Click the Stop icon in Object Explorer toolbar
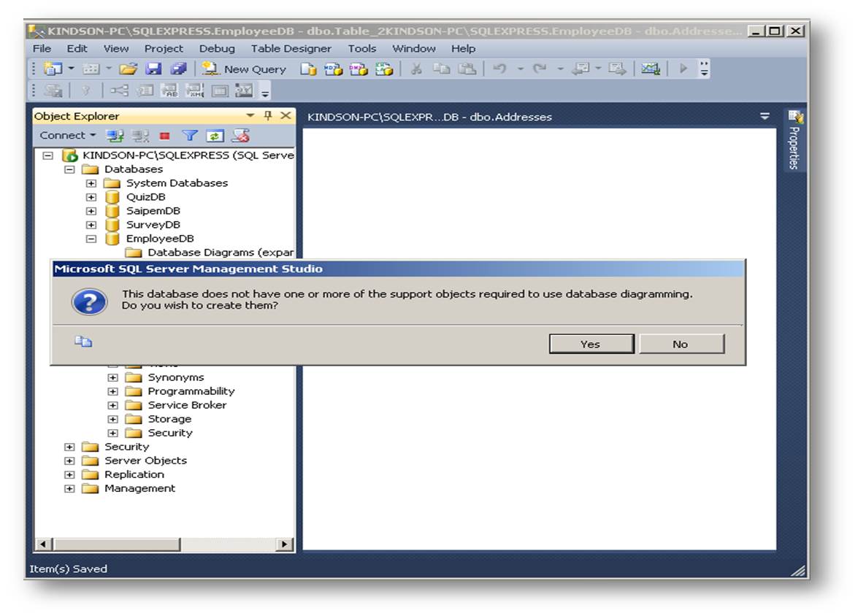The height and width of the screenshot is (616, 858). click(165, 135)
